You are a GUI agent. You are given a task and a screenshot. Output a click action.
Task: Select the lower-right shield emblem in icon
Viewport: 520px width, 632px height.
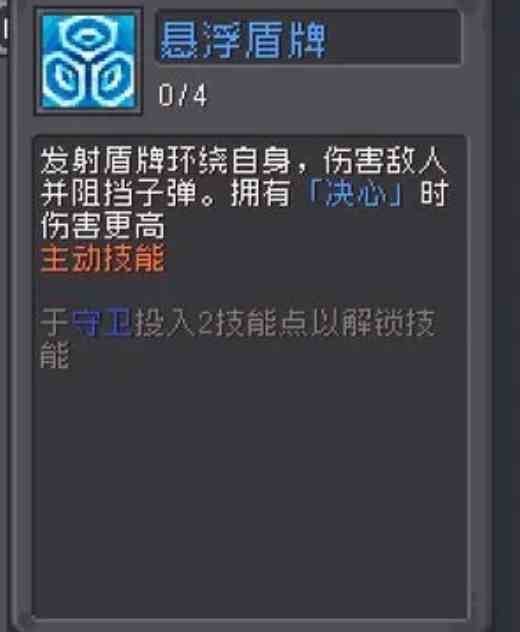pyautogui.click(x=111, y=79)
